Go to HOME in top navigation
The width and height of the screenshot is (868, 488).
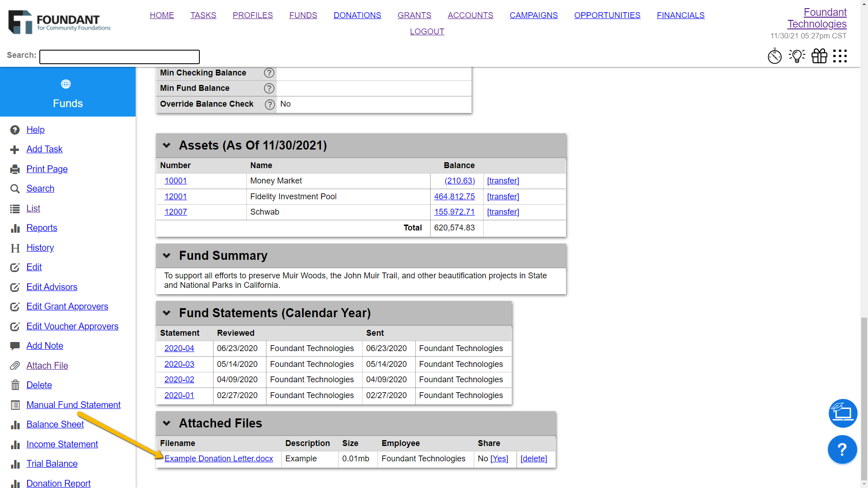162,15
